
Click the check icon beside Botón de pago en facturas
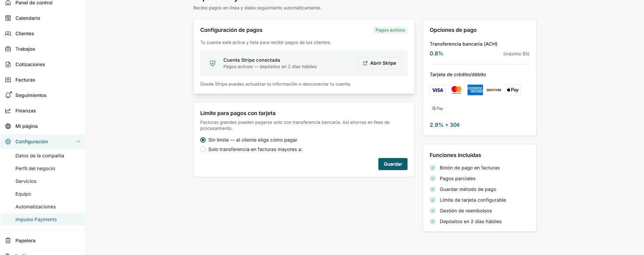pos(433,168)
